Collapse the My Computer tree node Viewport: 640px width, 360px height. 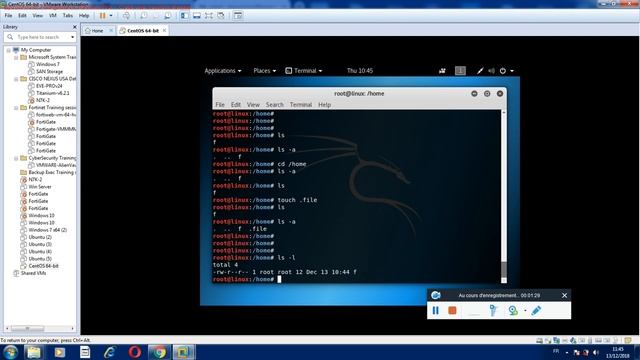[x=9, y=50]
